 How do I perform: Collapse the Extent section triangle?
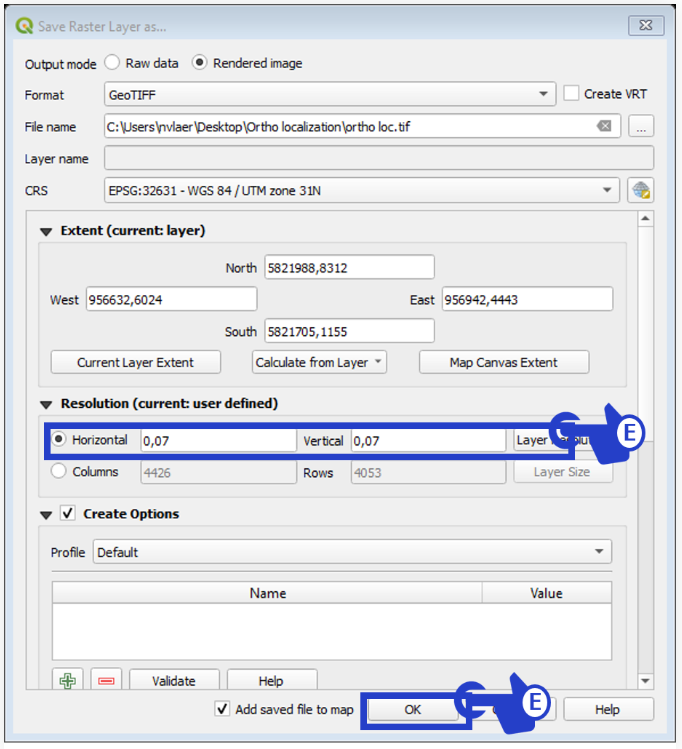pos(46,231)
